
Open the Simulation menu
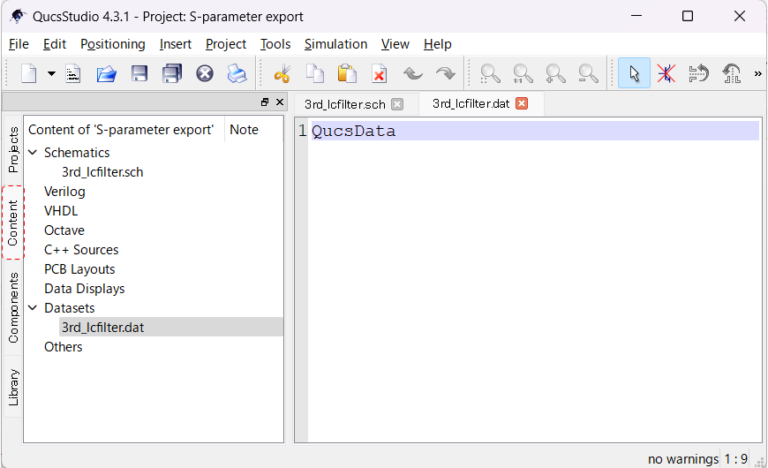click(335, 44)
